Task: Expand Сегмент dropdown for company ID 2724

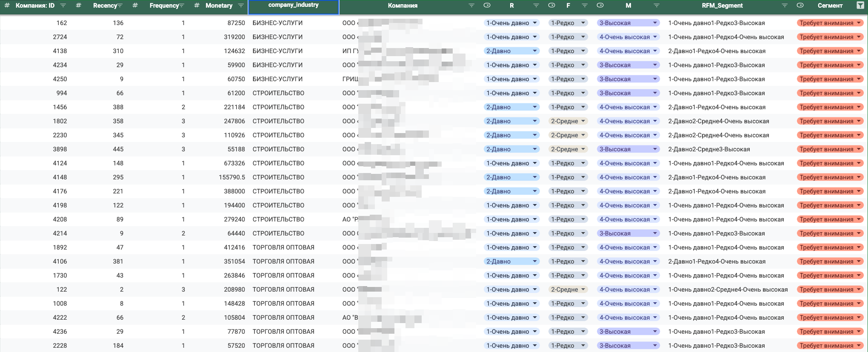Action: pyautogui.click(x=859, y=37)
